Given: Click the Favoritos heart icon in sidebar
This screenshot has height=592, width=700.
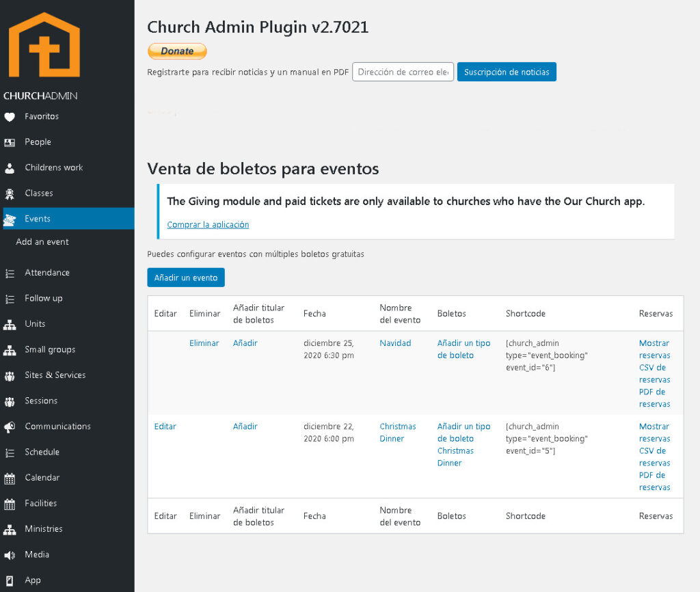Looking at the screenshot, I should 10,117.
